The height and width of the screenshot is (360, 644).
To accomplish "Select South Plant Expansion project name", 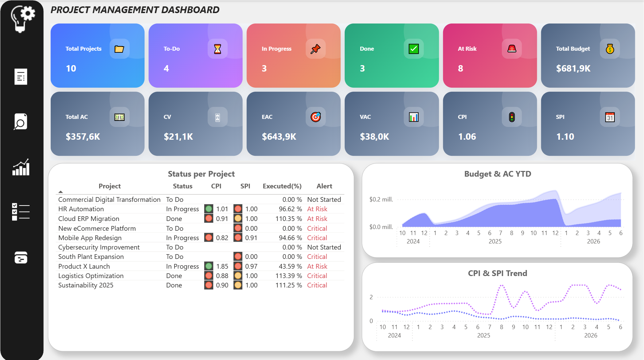I will pyautogui.click(x=91, y=257).
